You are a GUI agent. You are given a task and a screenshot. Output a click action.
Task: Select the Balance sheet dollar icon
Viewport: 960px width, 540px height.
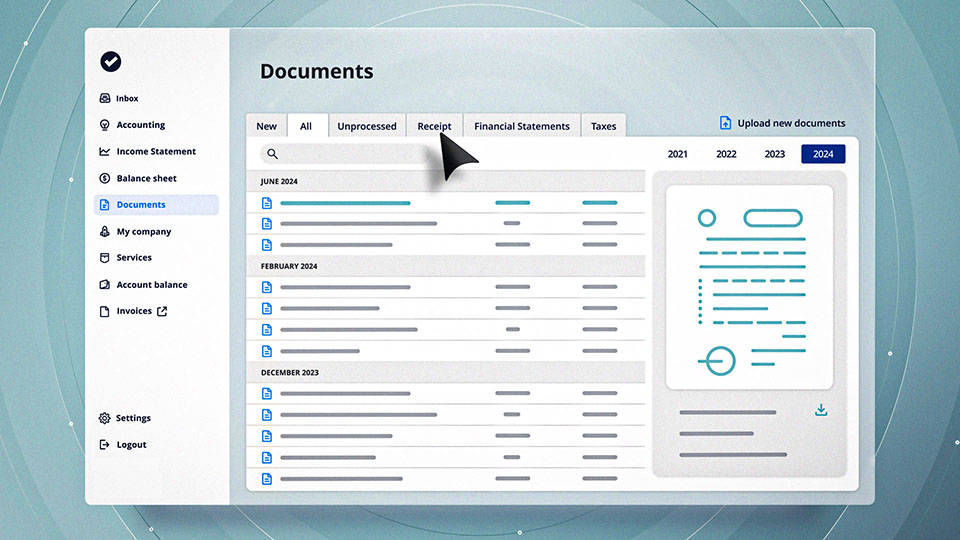tap(105, 178)
